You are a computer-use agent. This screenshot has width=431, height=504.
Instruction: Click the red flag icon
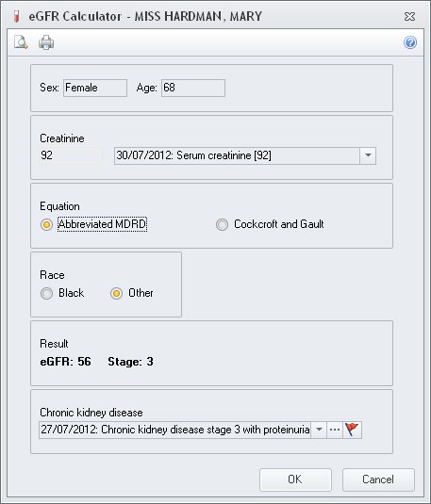[x=352, y=430]
